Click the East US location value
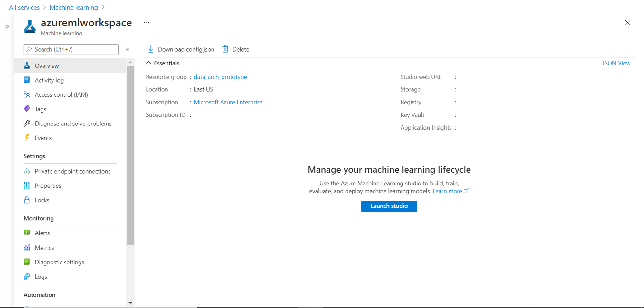644x308 pixels. [204, 89]
